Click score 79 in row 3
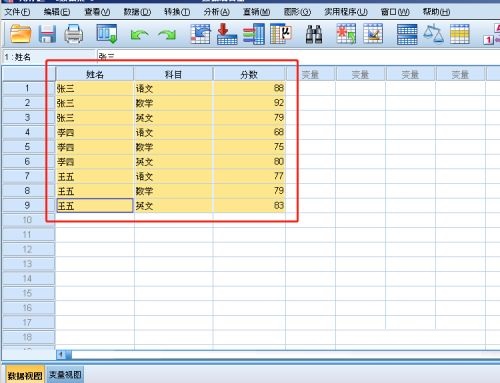 [x=249, y=118]
